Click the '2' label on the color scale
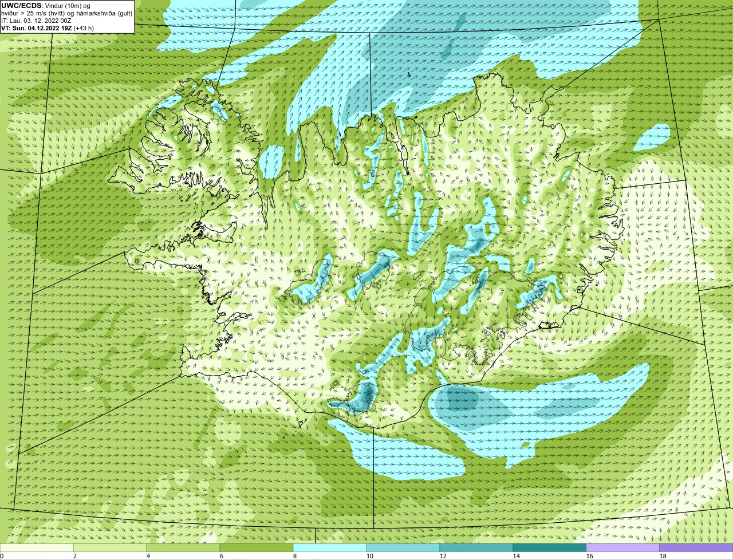This screenshot has height=560, width=733. [x=75, y=556]
